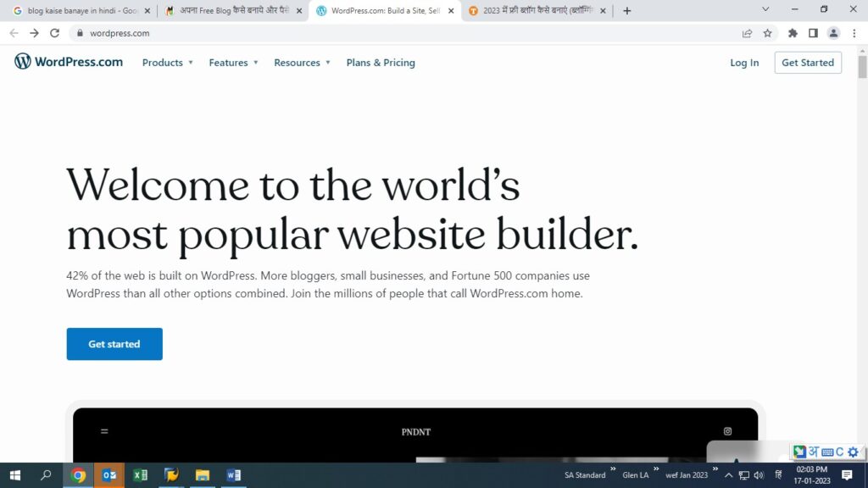Image resolution: width=868 pixels, height=488 pixels.
Task: Open Plans & Pricing page
Action: pyautogui.click(x=381, y=63)
